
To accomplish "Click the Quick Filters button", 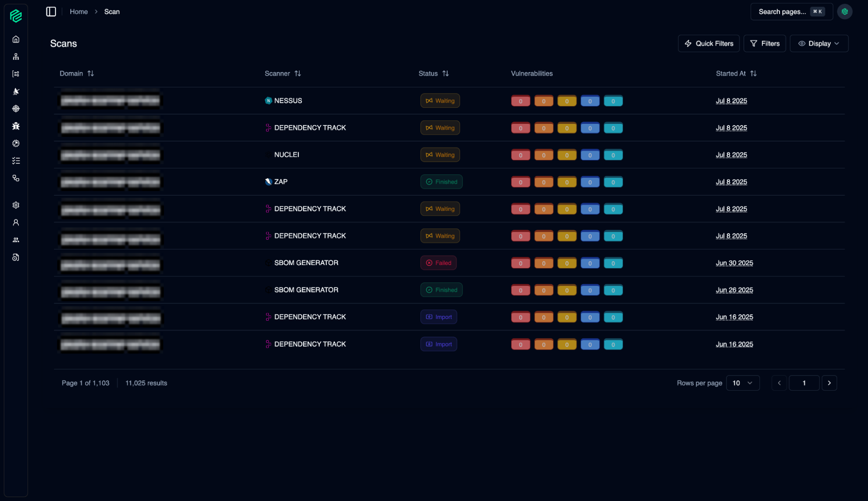I will click(708, 43).
